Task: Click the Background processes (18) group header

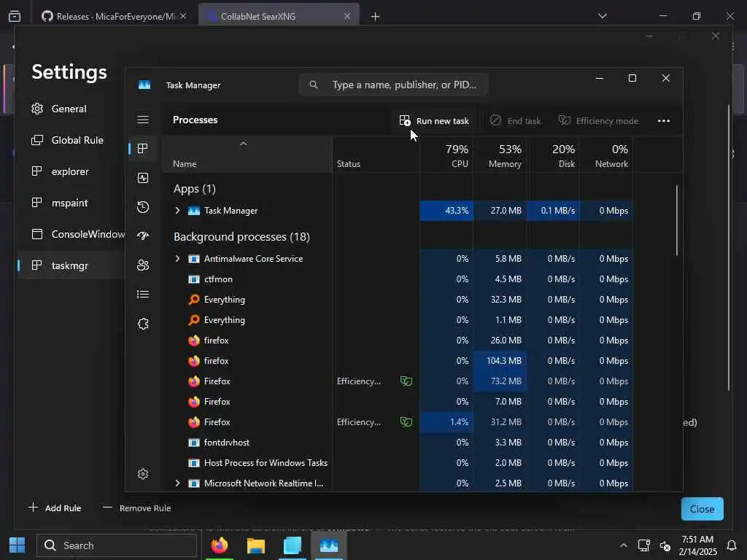Action: tap(241, 237)
